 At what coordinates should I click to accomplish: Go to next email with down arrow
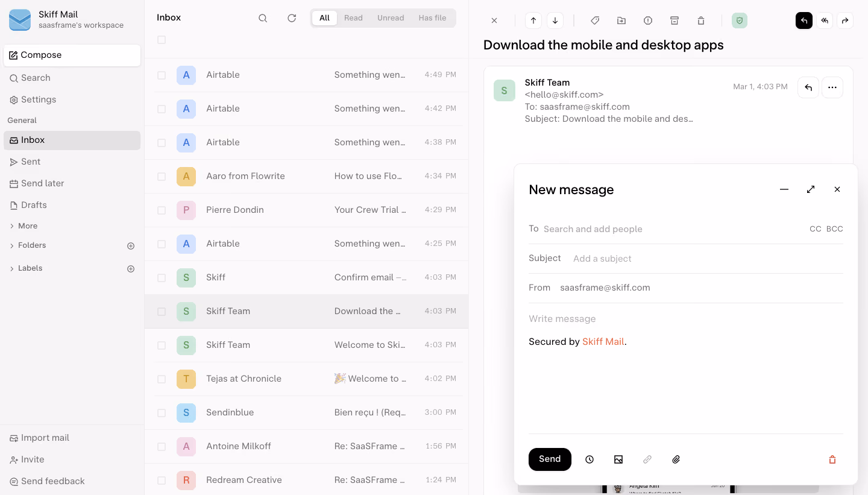[x=555, y=20]
